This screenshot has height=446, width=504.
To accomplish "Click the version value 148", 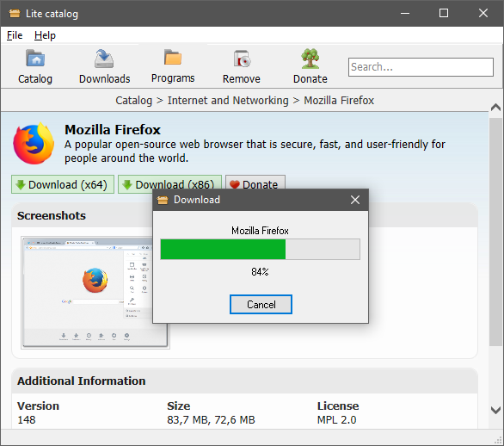I will (x=27, y=420).
